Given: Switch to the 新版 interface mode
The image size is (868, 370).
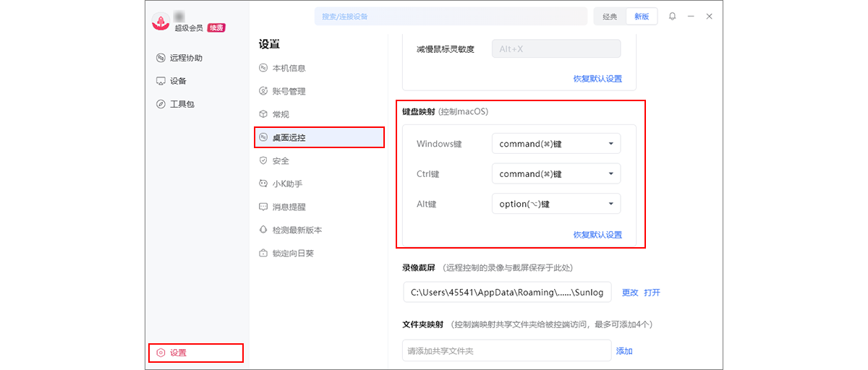Looking at the screenshot, I should click(x=642, y=16).
